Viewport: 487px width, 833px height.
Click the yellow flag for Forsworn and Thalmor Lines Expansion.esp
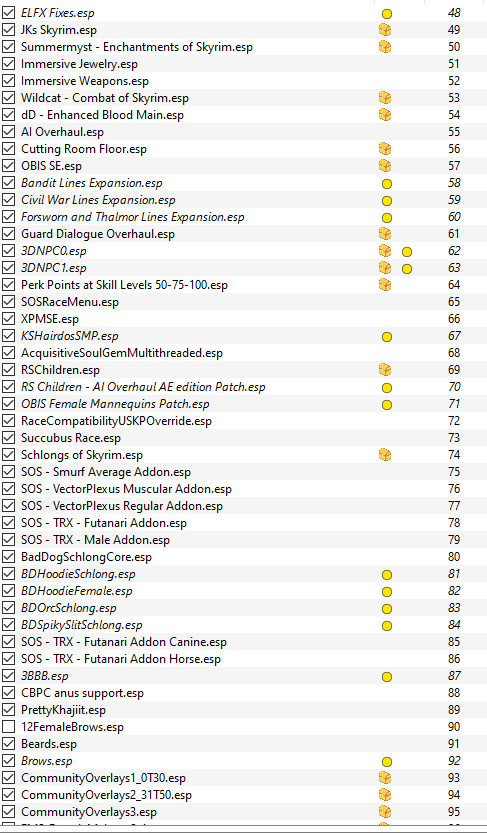coord(387,218)
